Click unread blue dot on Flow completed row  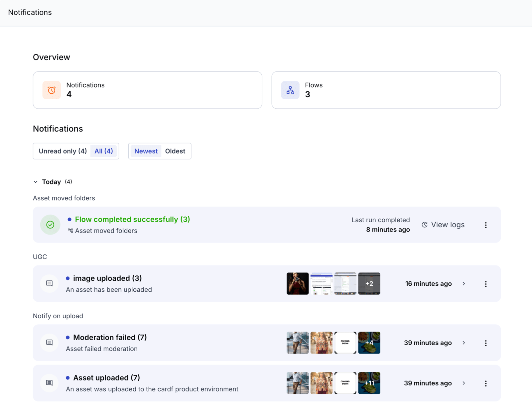pos(69,219)
